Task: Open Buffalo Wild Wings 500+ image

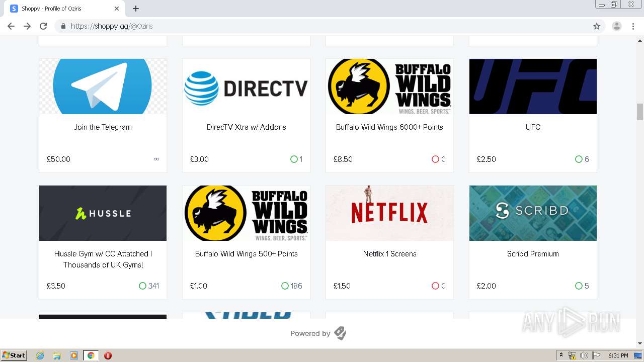Action: [246, 213]
